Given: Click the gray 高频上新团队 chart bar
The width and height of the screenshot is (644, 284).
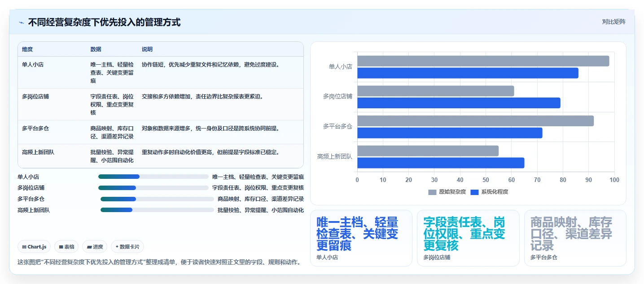Looking at the screenshot, I should [428, 151].
